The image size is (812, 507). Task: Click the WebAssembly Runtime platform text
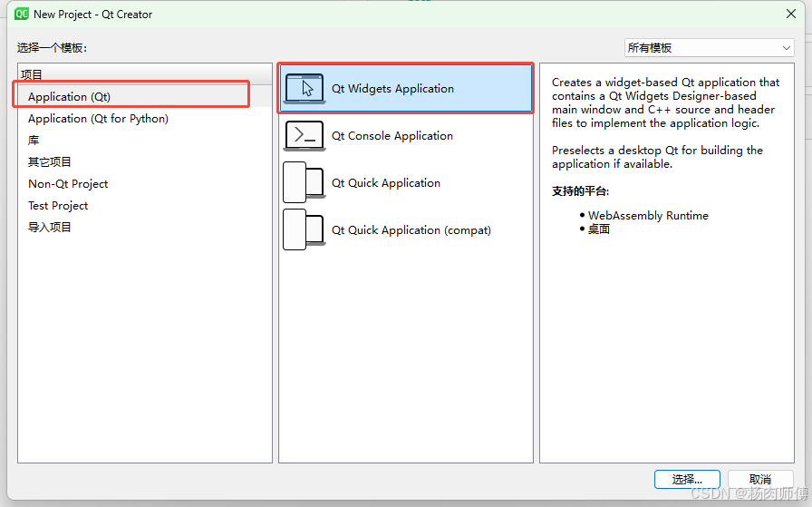pyautogui.click(x=648, y=216)
